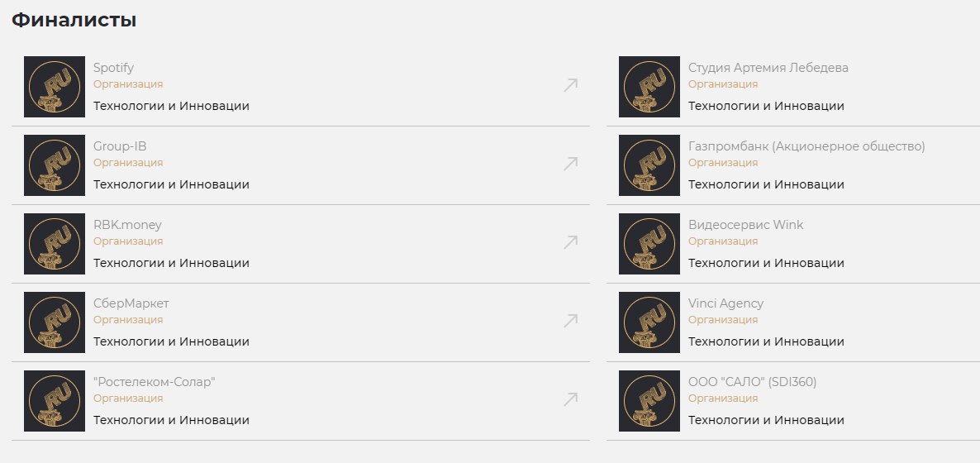The width and height of the screenshot is (980, 463).
Task: Click the arrow icon next to RBK.money
Action: pos(570,242)
